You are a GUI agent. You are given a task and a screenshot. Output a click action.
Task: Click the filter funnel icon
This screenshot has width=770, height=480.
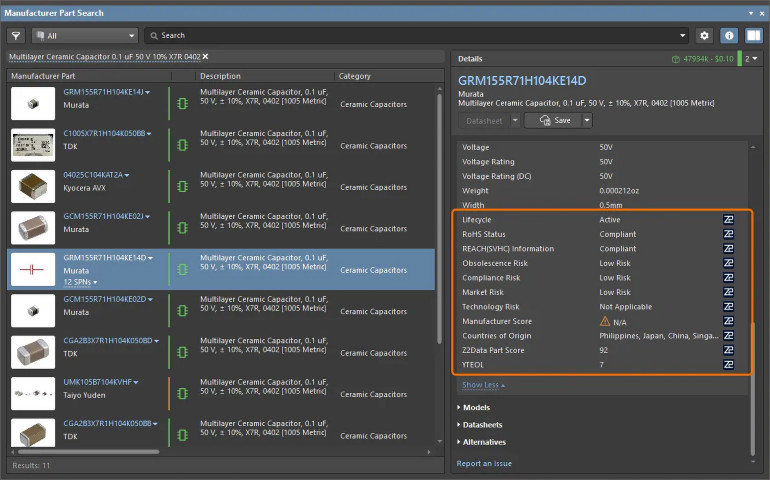click(16, 35)
